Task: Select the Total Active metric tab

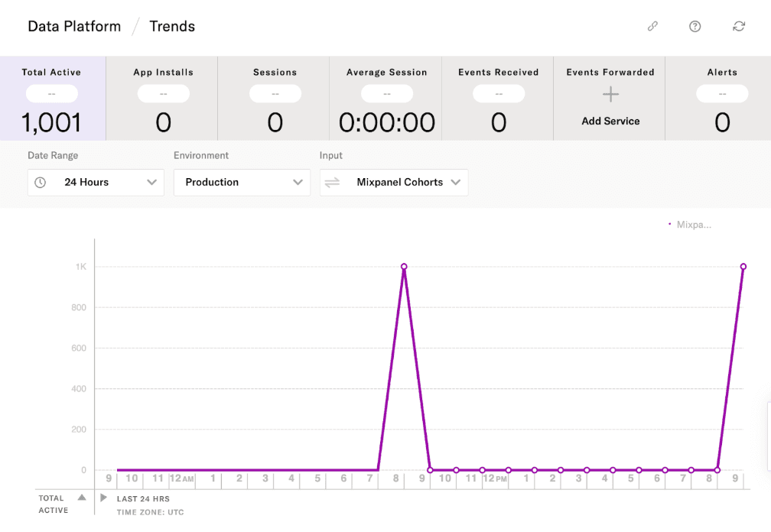Action: 52,99
